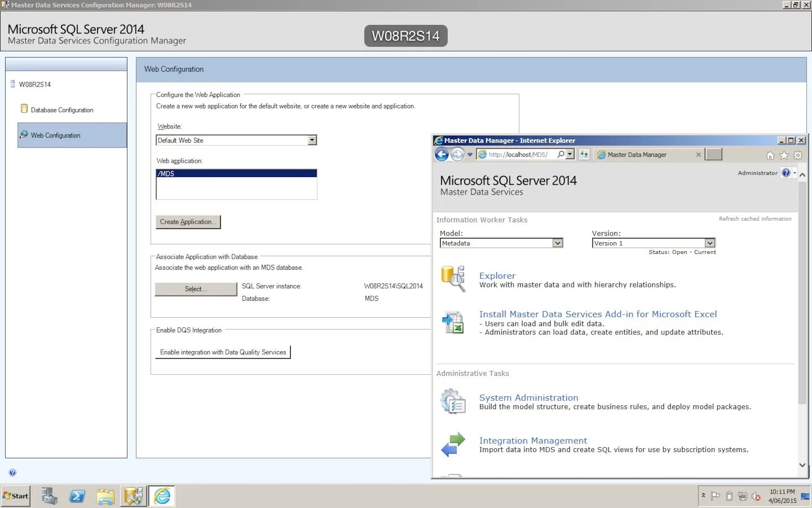Click the Integration Management arrows icon

[453, 444]
